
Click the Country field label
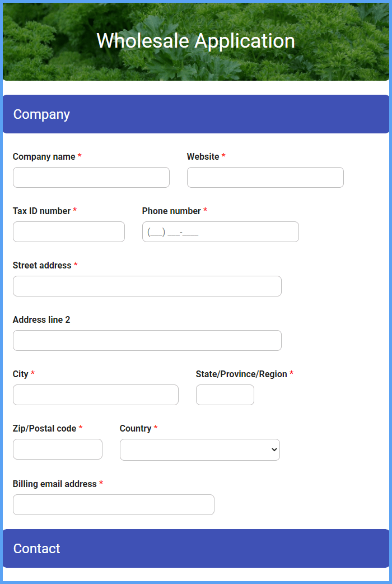[136, 428]
